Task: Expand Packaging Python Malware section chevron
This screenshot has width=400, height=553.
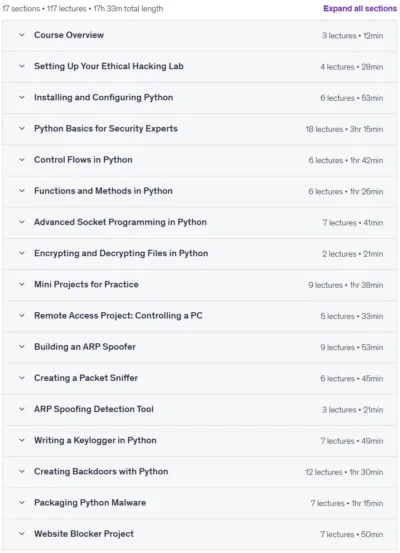Action: tap(22, 503)
